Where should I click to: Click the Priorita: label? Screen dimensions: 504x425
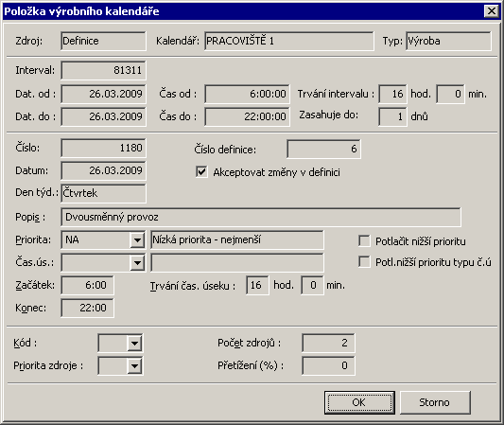[x=33, y=240]
